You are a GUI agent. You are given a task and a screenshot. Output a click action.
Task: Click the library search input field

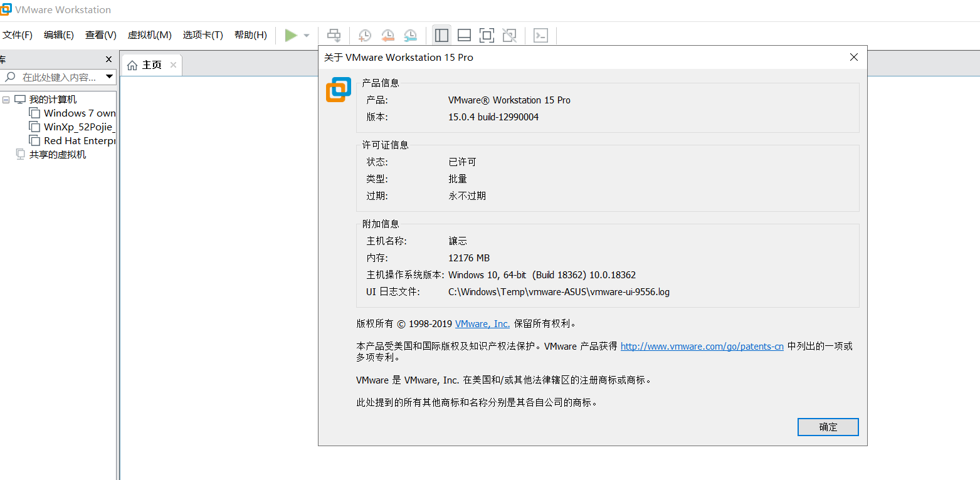pyautogui.click(x=60, y=77)
